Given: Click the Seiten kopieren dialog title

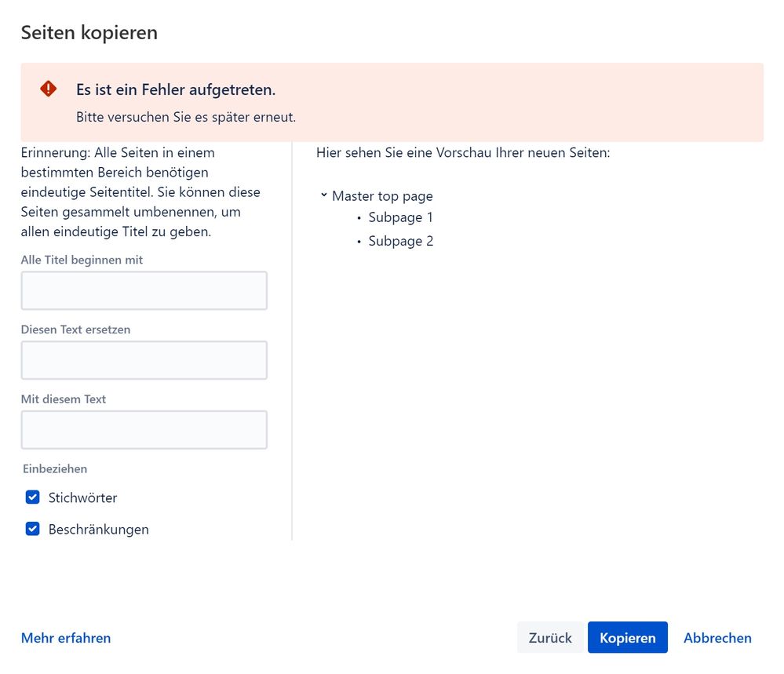Looking at the screenshot, I should (x=89, y=33).
